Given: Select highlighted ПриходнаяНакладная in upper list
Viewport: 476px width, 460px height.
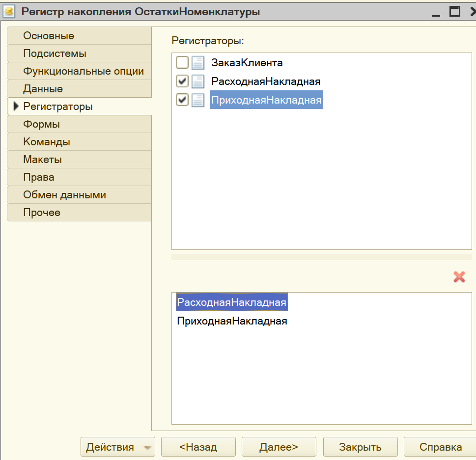Looking at the screenshot, I should click(x=267, y=100).
